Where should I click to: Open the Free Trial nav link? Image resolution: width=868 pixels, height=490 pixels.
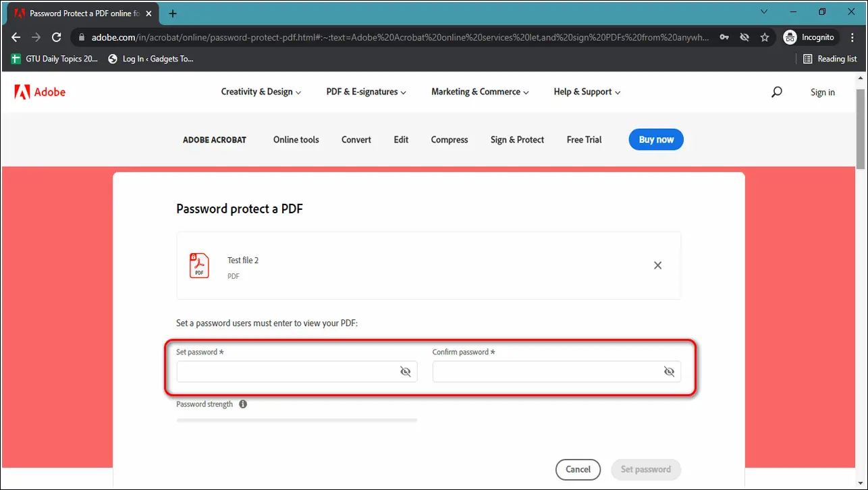coord(585,140)
